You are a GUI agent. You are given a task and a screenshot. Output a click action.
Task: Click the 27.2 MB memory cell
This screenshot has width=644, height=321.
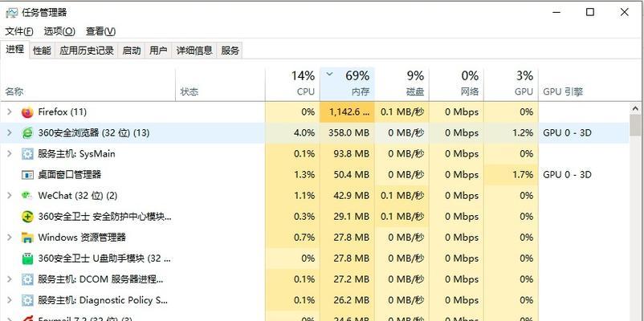click(x=347, y=279)
